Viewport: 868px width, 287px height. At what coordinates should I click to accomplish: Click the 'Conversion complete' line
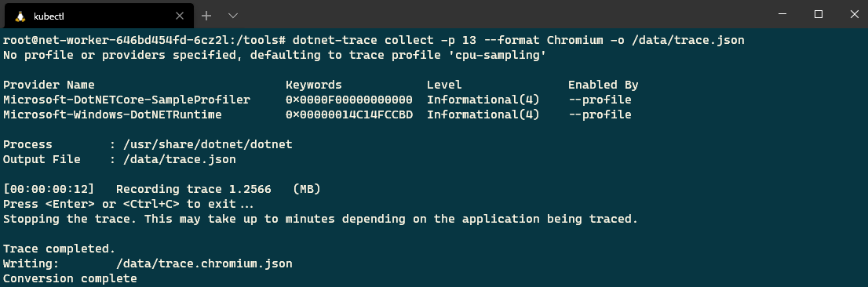coord(70,278)
